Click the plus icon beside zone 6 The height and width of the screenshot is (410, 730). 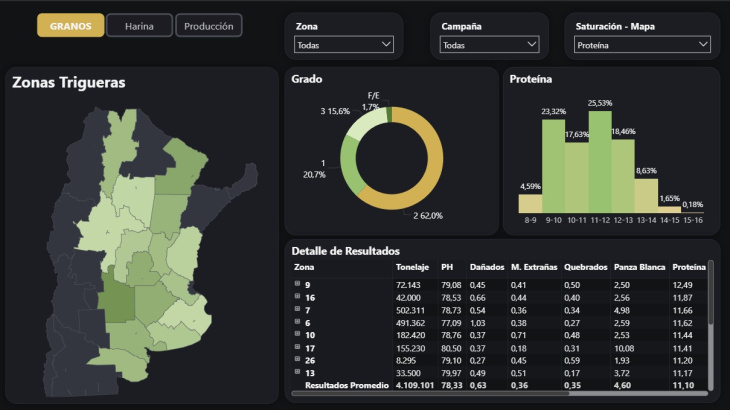click(x=297, y=322)
